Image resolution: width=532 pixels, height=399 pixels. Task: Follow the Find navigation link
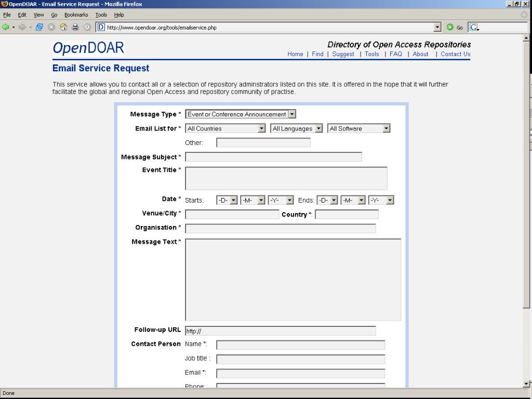[317, 54]
